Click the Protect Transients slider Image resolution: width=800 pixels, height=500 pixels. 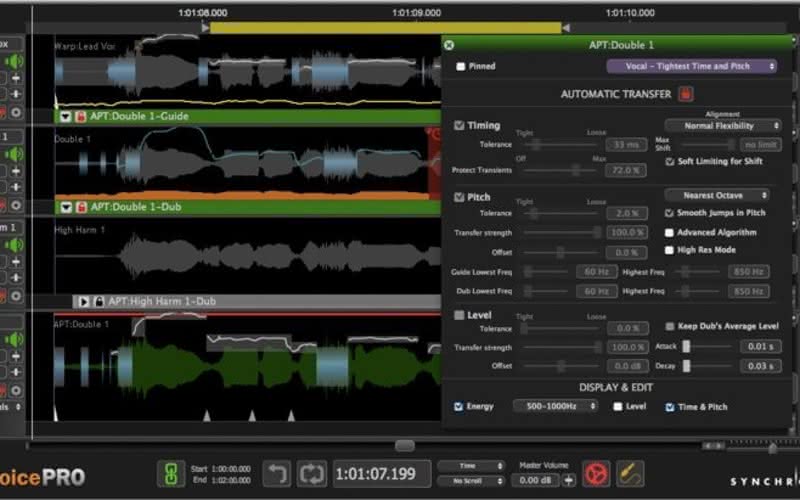click(560, 170)
